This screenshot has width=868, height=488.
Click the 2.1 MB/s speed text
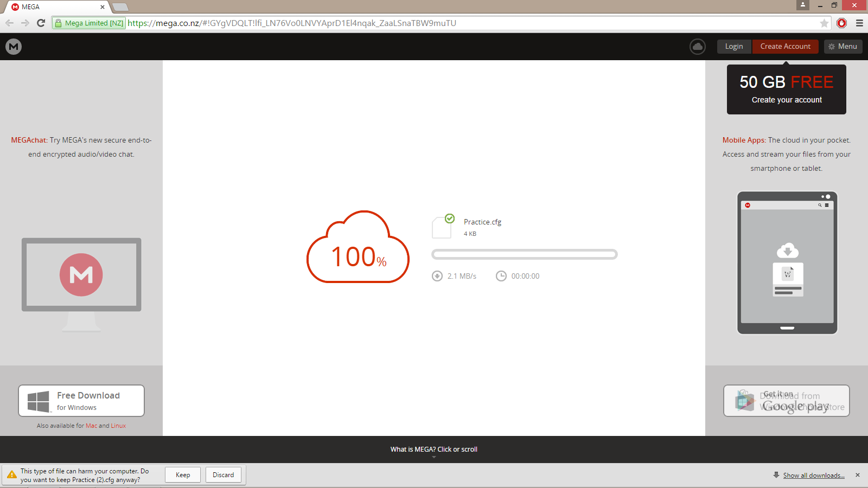(x=462, y=276)
